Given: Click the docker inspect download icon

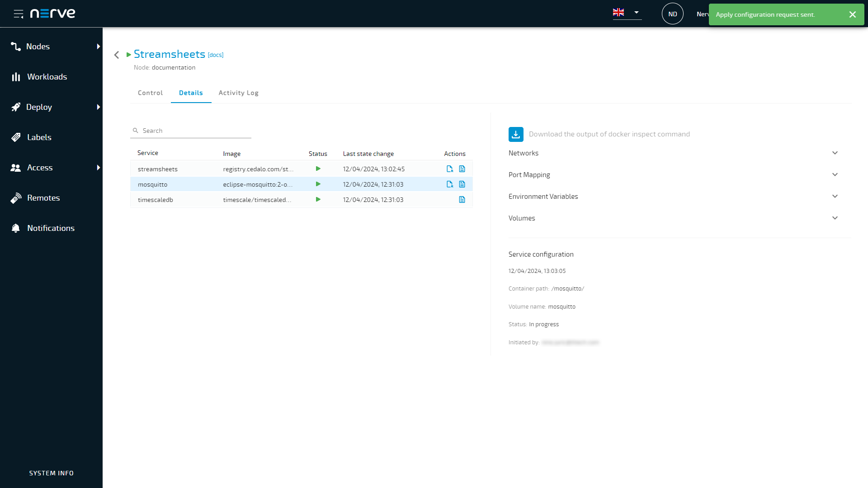Looking at the screenshot, I should click(x=516, y=134).
